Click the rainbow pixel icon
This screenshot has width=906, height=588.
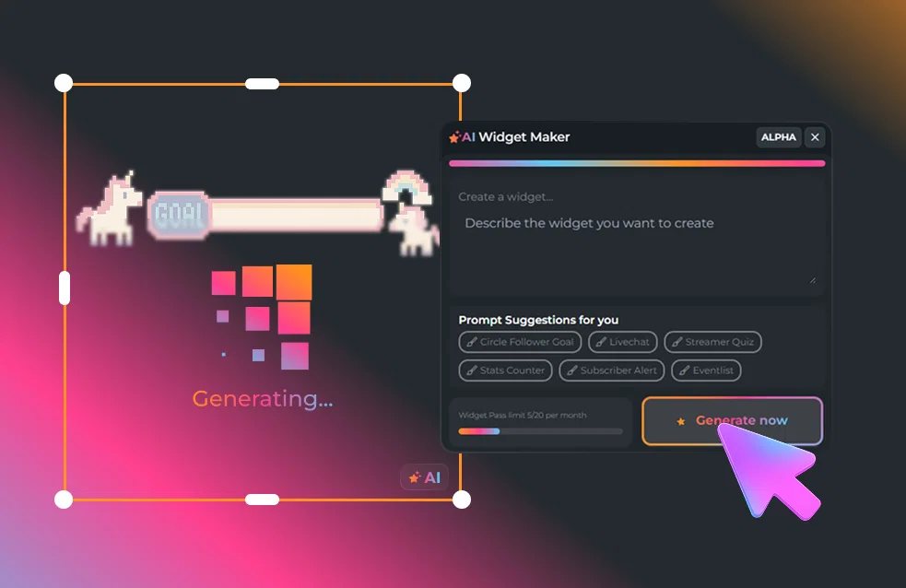pyautogui.click(x=406, y=187)
